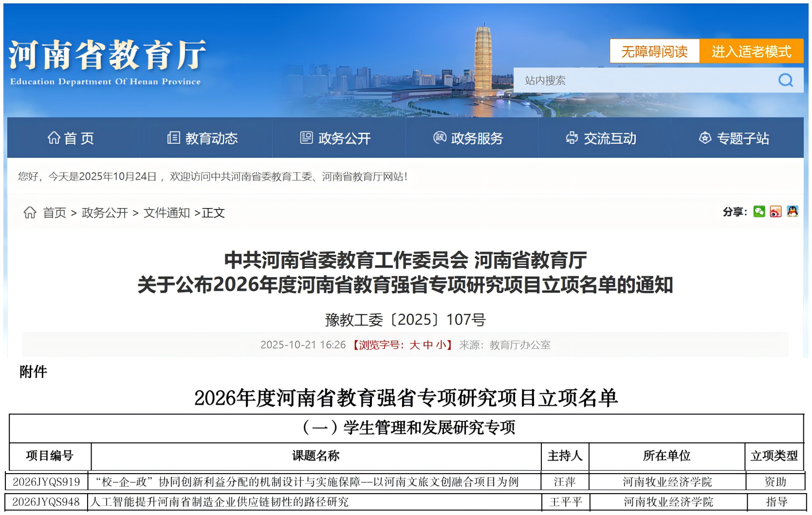Open the 政务服务 navigation menu

tap(477, 138)
